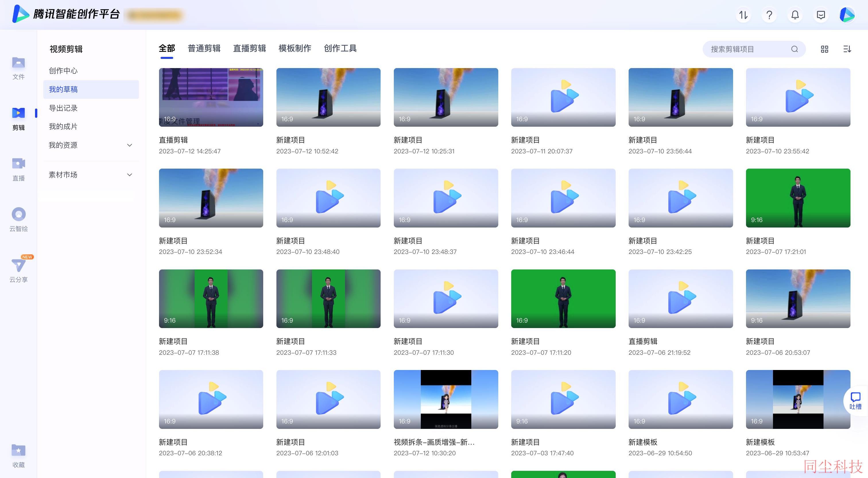Open the 文件 section in sidebar

(x=18, y=68)
